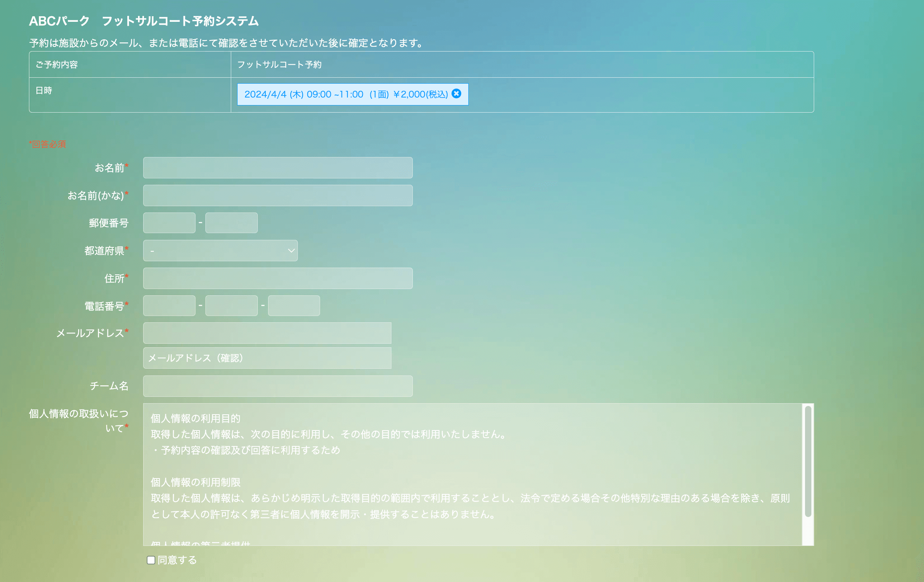Check the 同意する agreement checkbox

point(151,560)
